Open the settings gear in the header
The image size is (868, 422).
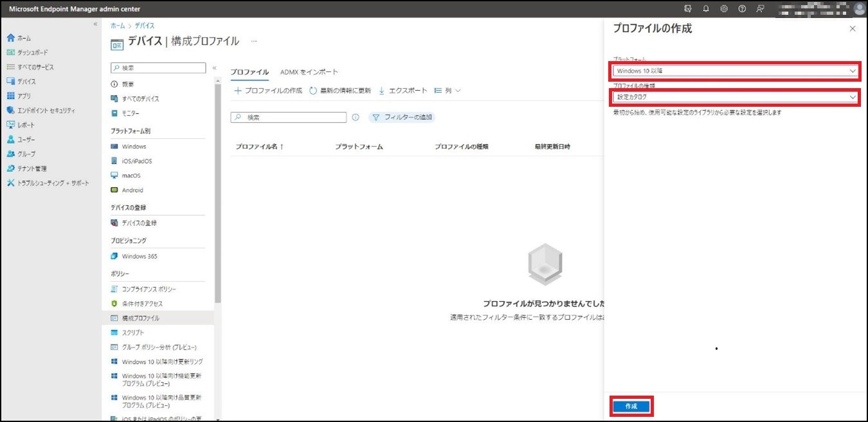tap(724, 9)
